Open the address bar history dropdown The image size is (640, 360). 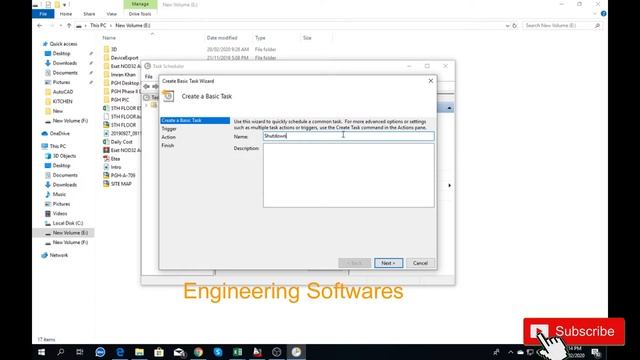[x=507, y=25]
